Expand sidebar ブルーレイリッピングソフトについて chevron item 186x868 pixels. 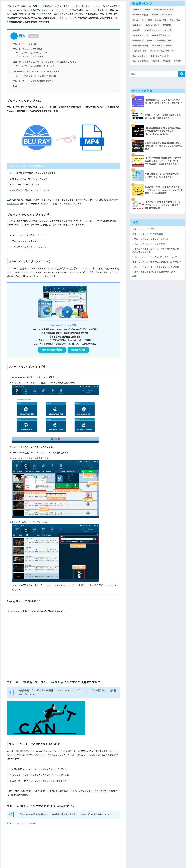tap(150, 239)
